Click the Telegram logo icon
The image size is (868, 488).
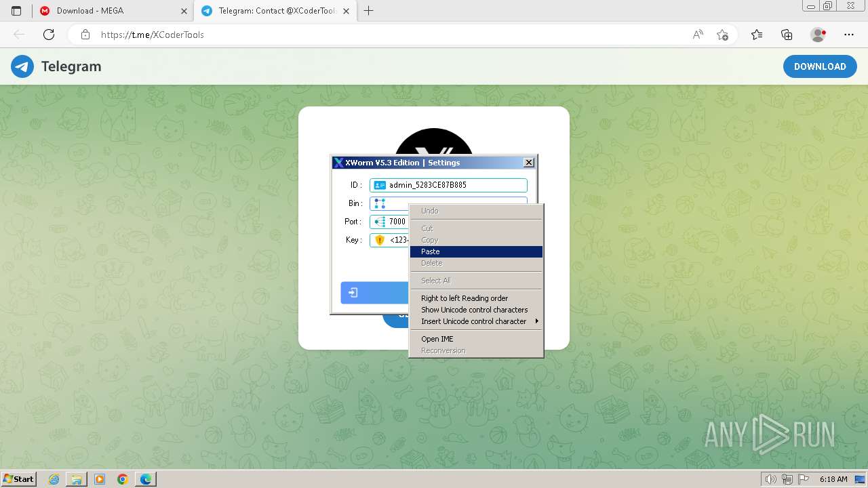[22, 66]
